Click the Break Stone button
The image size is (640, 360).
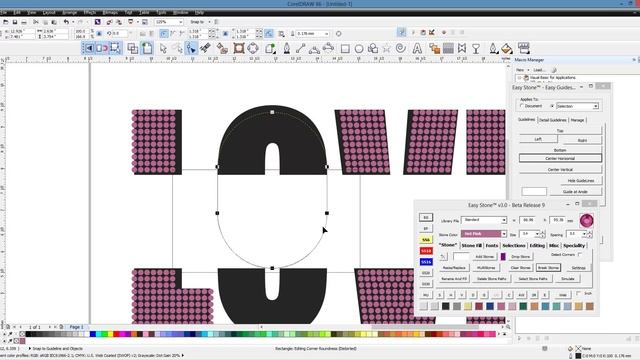pos(548,268)
